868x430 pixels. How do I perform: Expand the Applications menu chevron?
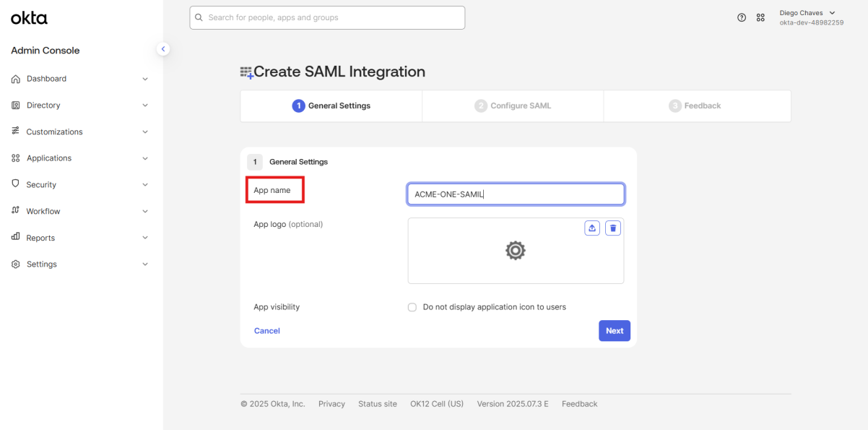pos(145,158)
